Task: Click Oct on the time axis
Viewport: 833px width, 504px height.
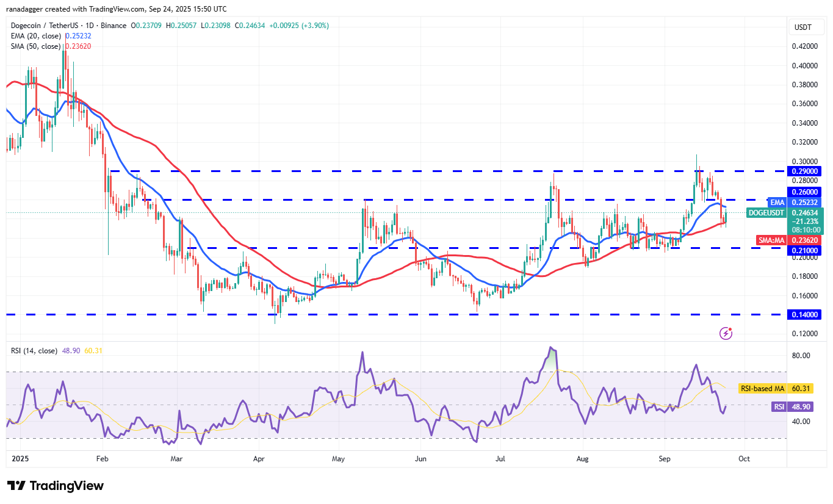Action: [x=744, y=458]
